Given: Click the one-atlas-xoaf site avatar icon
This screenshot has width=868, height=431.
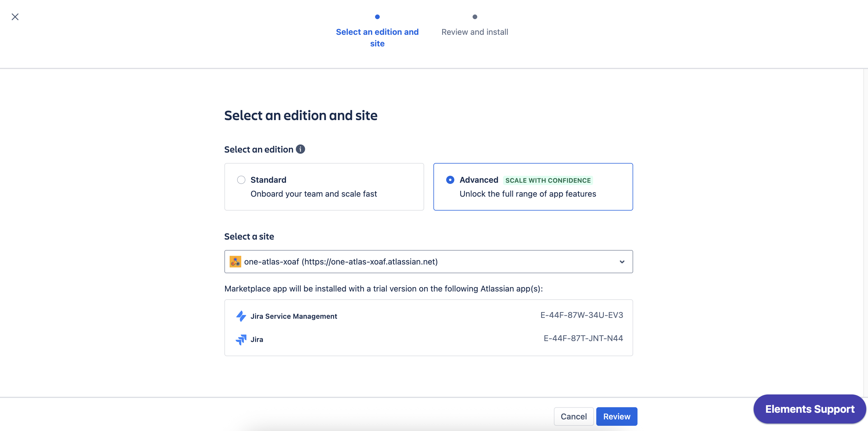Looking at the screenshot, I should [x=235, y=262].
